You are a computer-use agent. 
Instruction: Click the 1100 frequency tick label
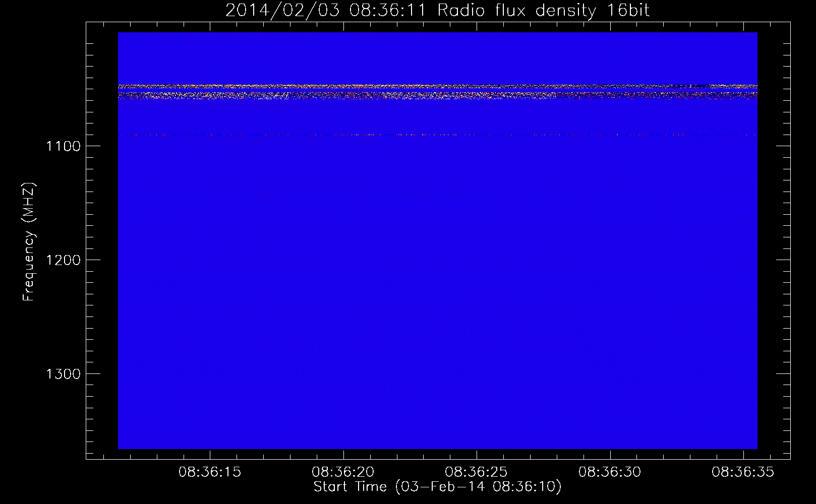coord(64,146)
